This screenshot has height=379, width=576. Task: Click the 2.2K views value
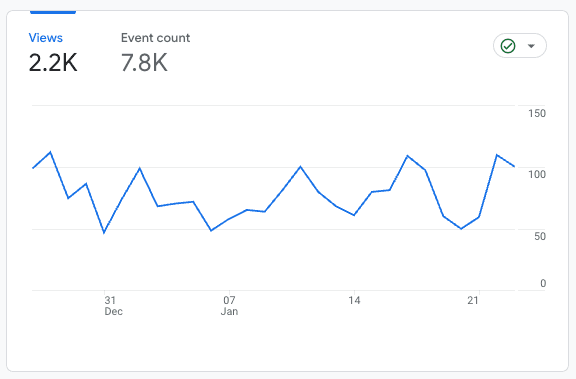53,62
